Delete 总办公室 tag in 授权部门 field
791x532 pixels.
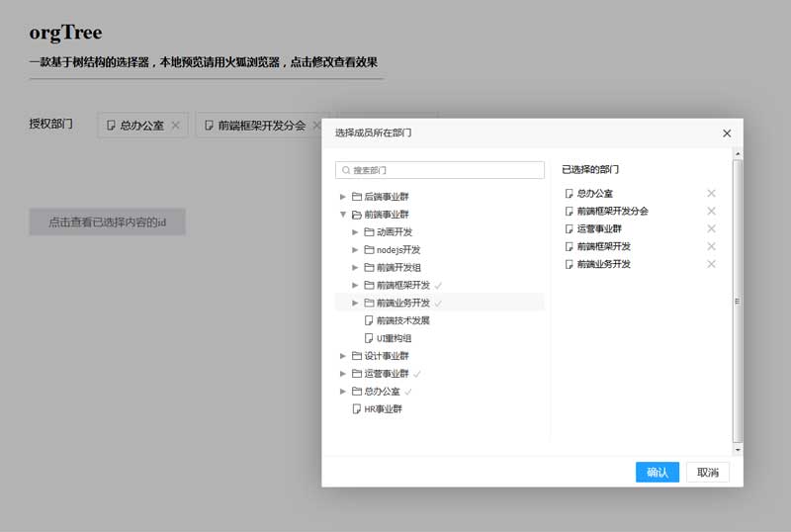pos(176,126)
